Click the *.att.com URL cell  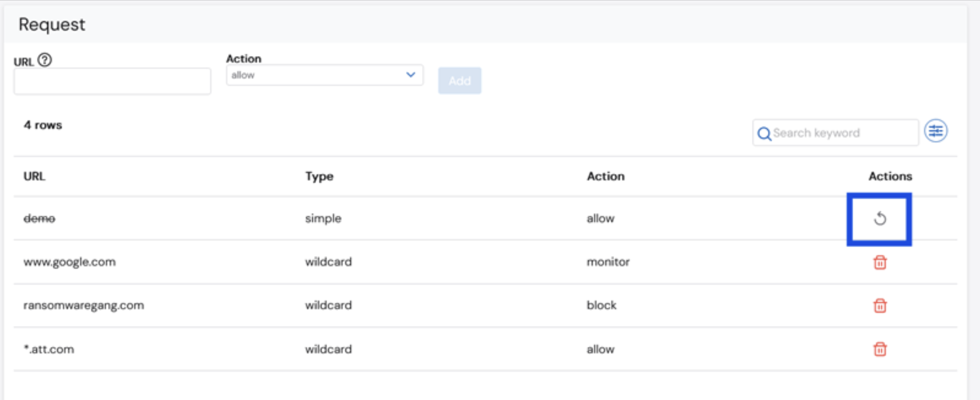tap(49, 349)
